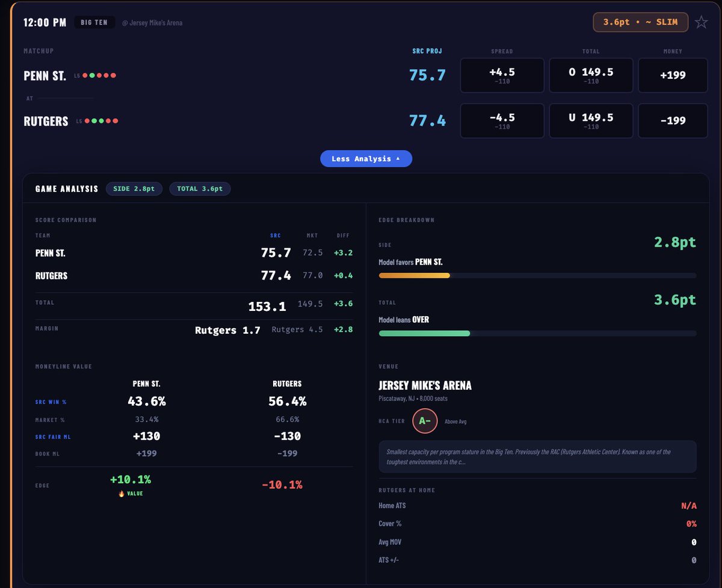Image resolution: width=722 pixels, height=588 pixels.
Task: Click the Rutgers 1.7 margin value
Action: (227, 330)
